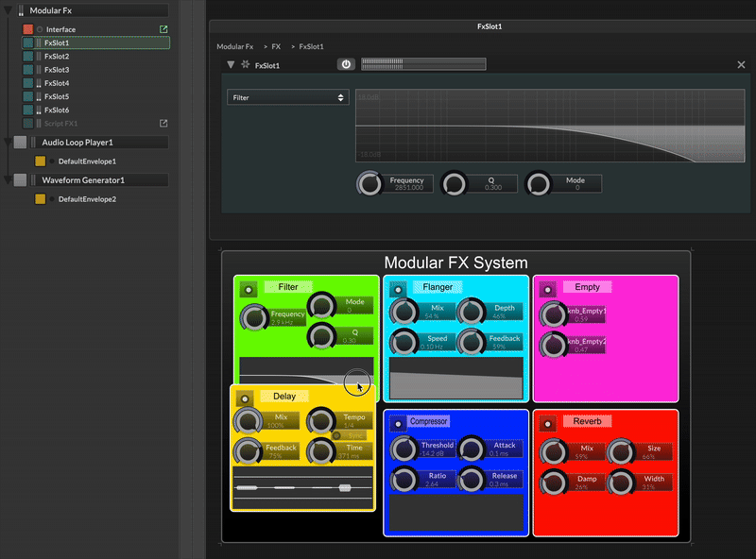
Task: Click the Frequency knob in FxSlot1 editor
Action: pyautogui.click(x=369, y=183)
